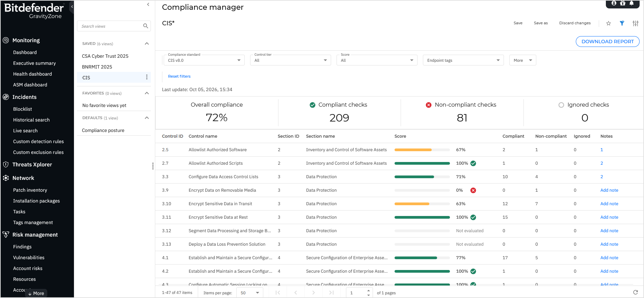Collapse the DEFAULTS views section

click(147, 118)
